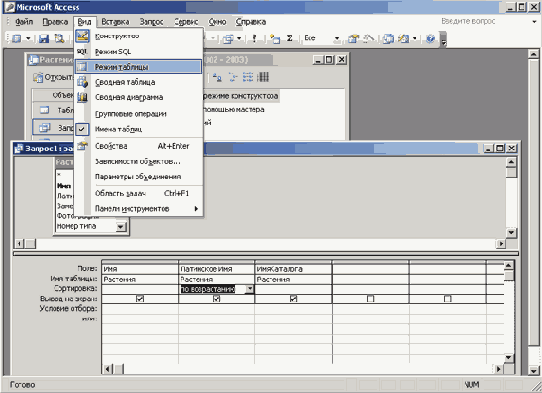Select Режим таблицы menu item
Screen dimensions: 542x393
[x=139, y=67]
